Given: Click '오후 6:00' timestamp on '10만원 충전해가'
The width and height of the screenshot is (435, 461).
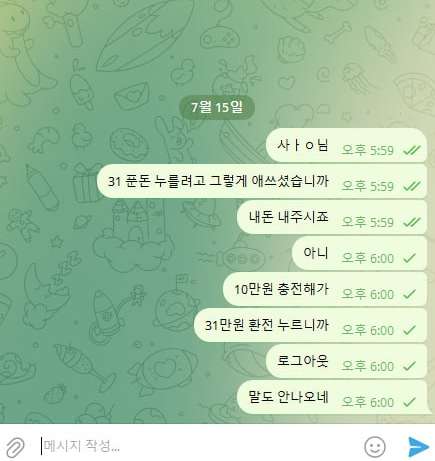Looking at the screenshot, I should [x=368, y=294].
